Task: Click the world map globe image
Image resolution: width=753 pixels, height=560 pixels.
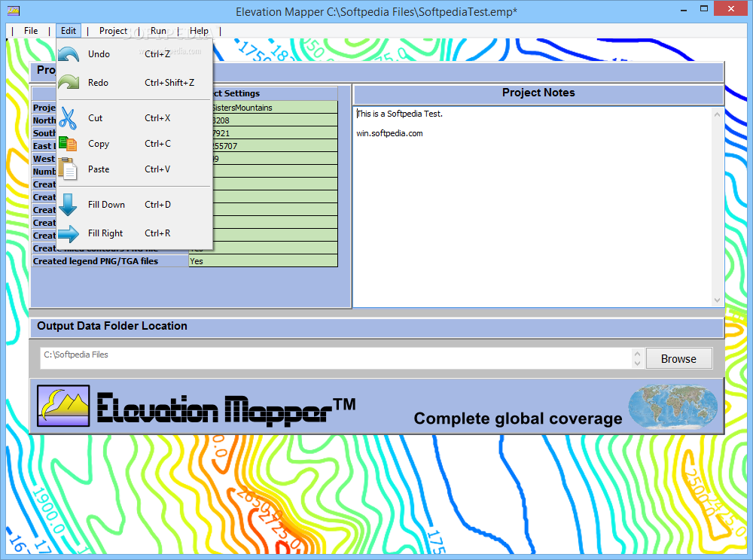Action: [x=672, y=406]
